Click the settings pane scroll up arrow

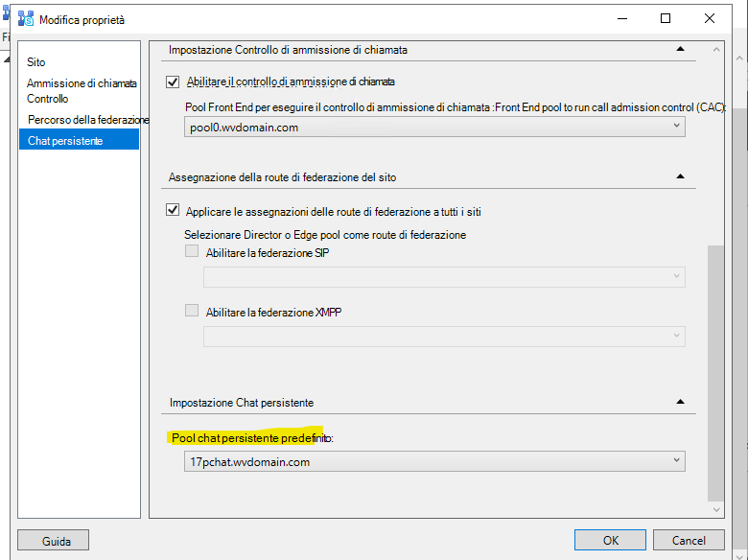(x=716, y=50)
